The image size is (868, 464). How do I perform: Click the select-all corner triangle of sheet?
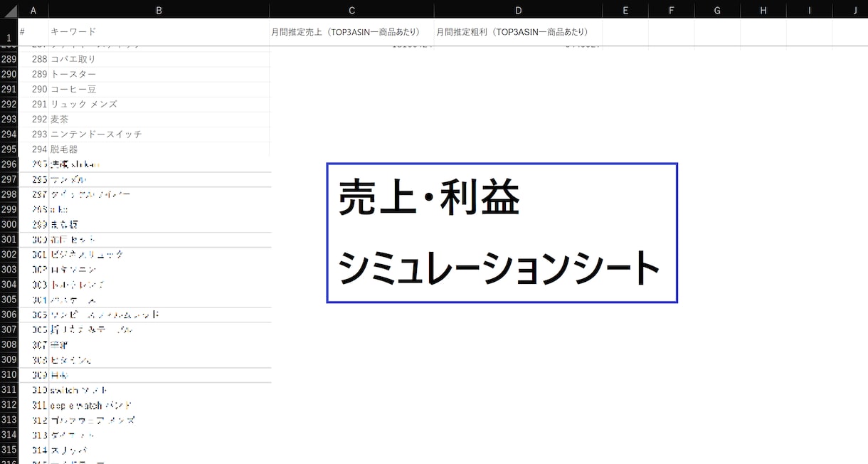click(x=9, y=11)
